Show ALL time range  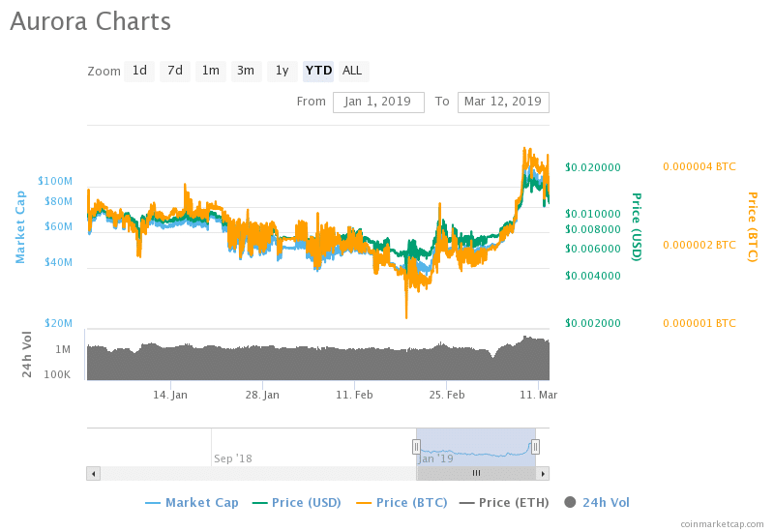[352, 71]
